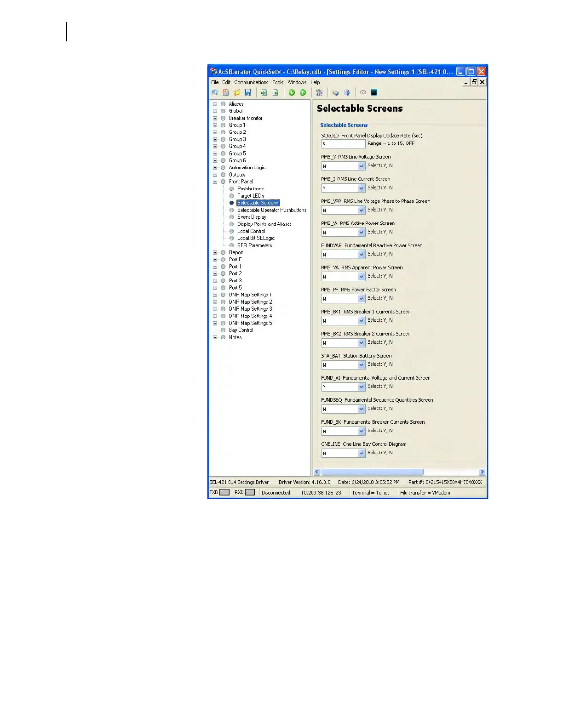Screen dimensions: 563x728
Task: Restore the inner settings editor window
Action: pyautogui.click(x=474, y=82)
